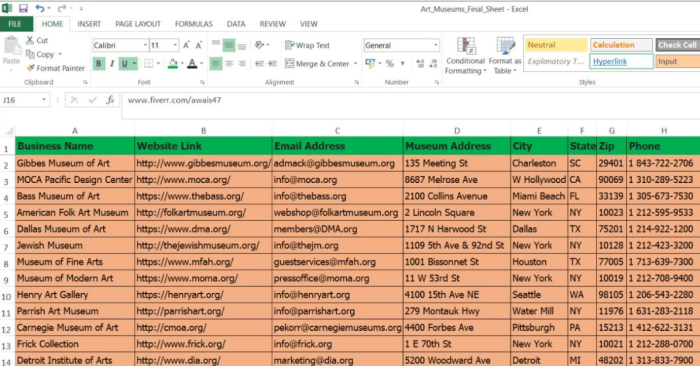Increase indent
700x366 pixels.
272,64
